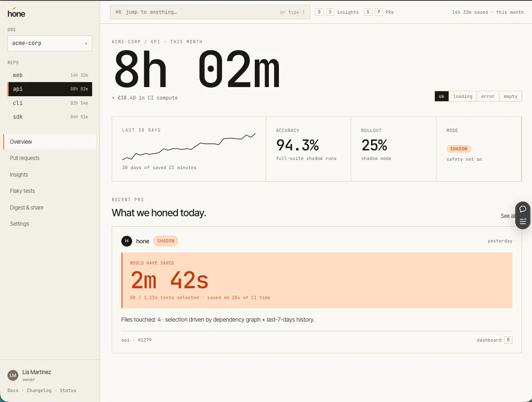Image resolution: width=532 pixels, height=402 pixels.
Task: Click 14h 32m saved this month text
Action: pos(488,12)
